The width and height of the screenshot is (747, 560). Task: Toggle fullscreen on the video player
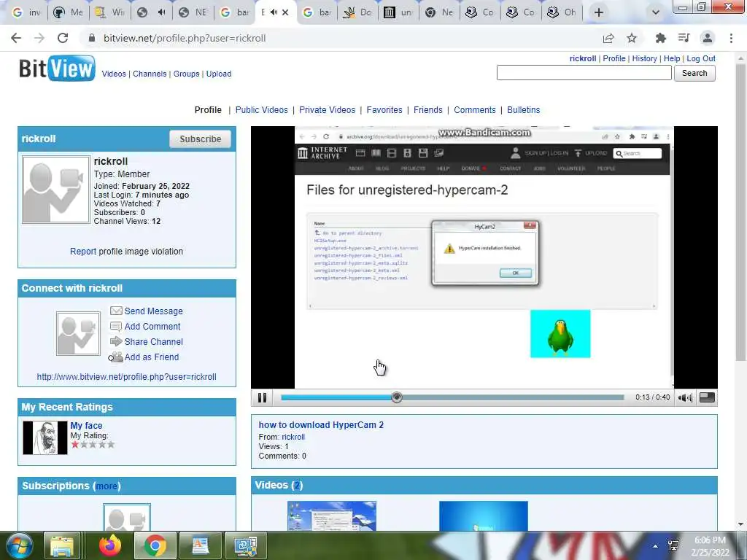pyautogui.click(x=707, y=397)
